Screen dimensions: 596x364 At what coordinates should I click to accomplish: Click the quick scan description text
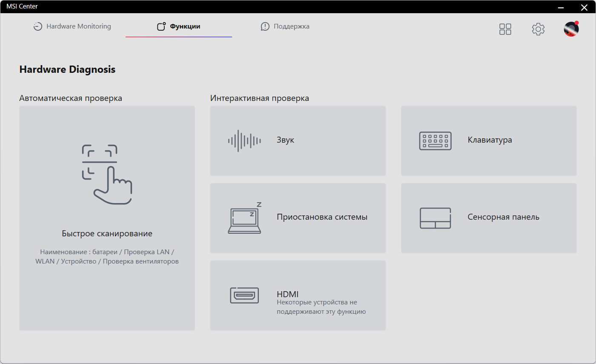[x=107, y=256]
